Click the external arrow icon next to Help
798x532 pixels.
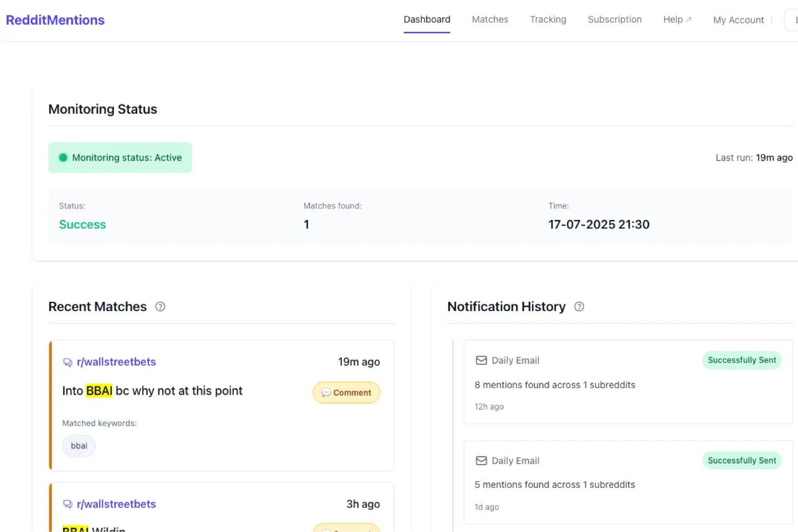(689, 19)
